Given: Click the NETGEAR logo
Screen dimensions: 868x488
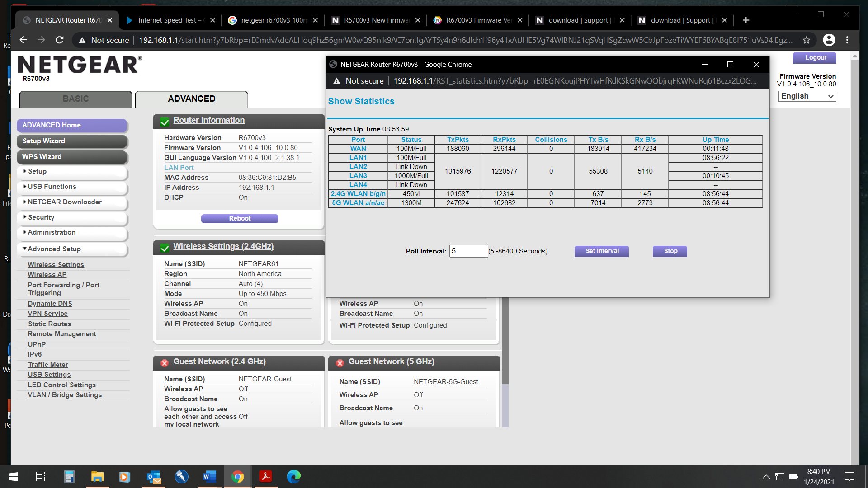Looking at the screenshot, I should (80, 65).
